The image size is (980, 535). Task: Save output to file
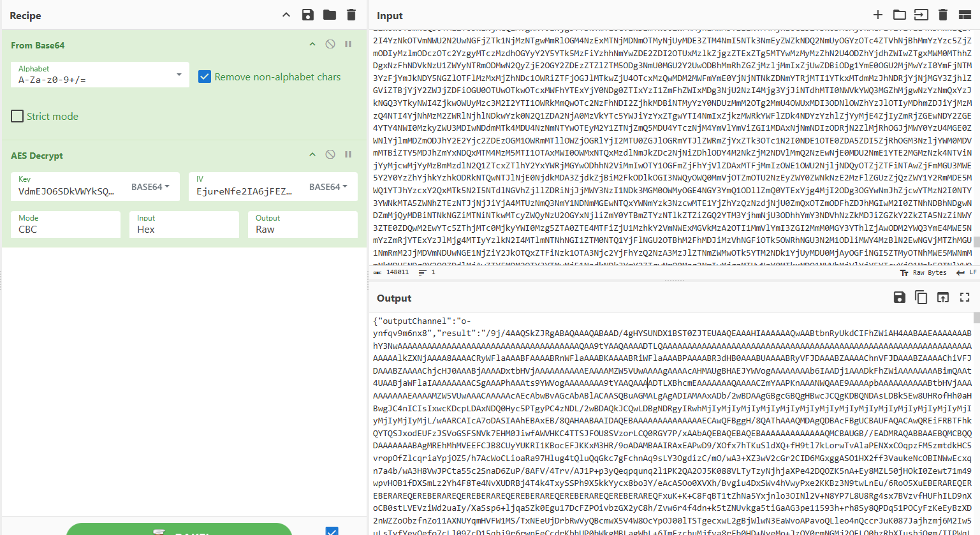pyautogui.click(x=899, y=297)
